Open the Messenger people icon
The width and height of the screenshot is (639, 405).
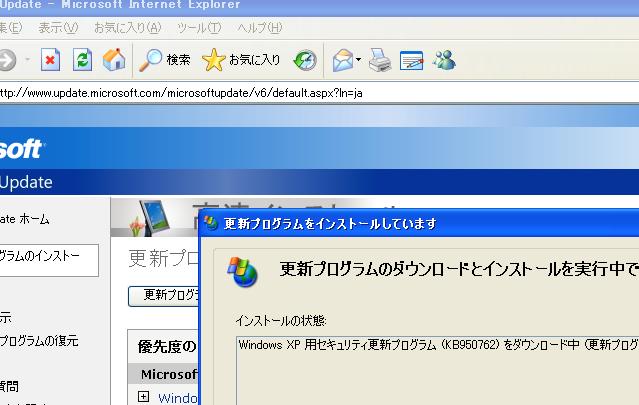[444, 60]
